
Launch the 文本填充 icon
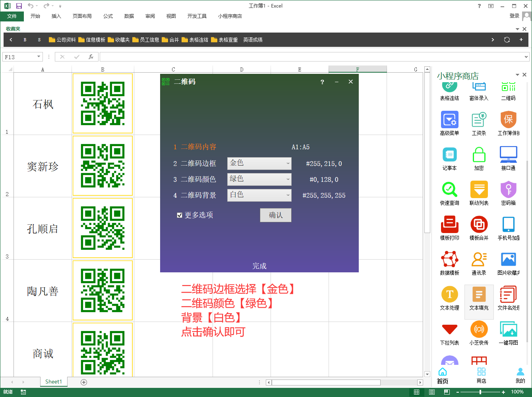pos(479,294)
